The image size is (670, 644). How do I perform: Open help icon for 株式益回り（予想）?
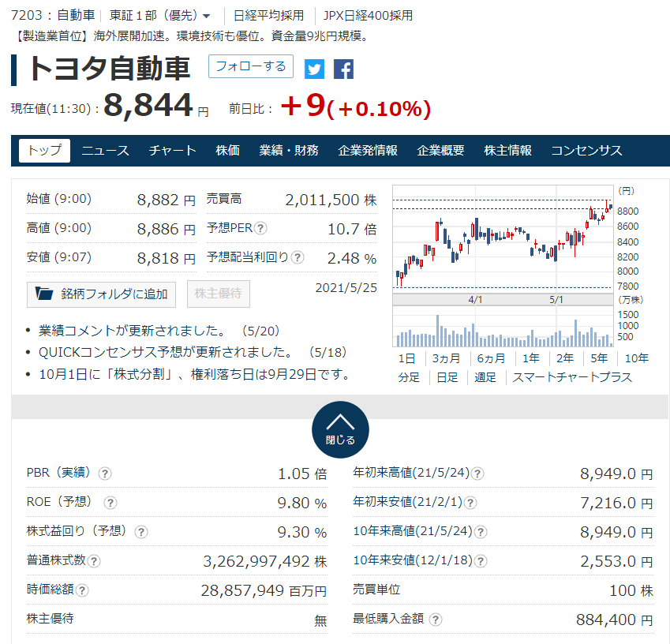tap(141, 532)
